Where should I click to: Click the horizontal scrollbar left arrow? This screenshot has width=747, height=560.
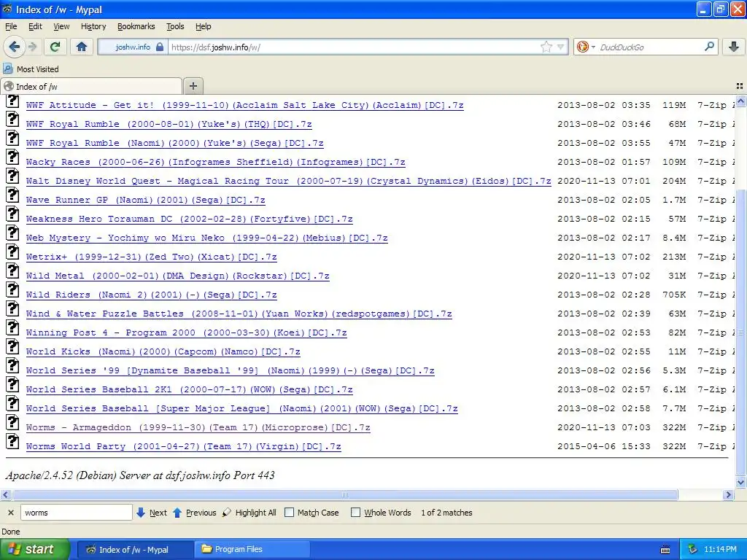[x=5, y=495]
